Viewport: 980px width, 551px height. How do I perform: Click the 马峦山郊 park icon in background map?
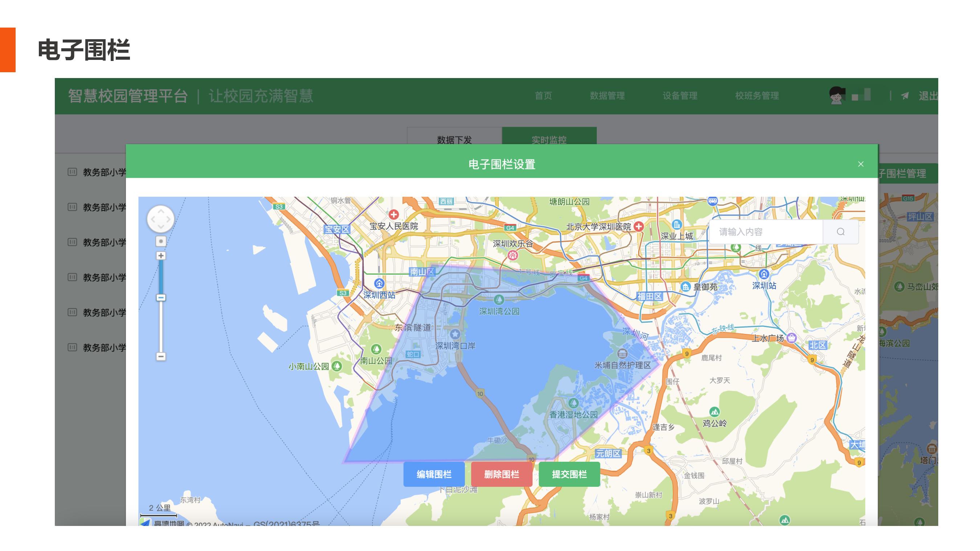coord(899,286)
